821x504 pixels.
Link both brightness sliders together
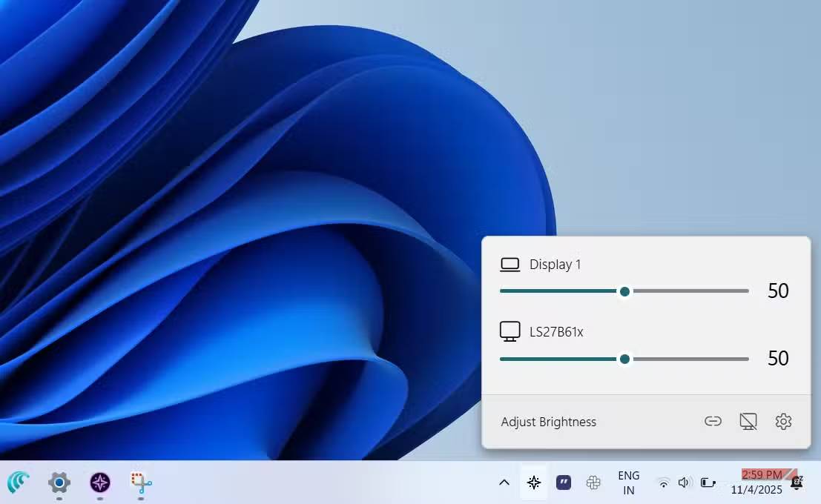[713, 421]
